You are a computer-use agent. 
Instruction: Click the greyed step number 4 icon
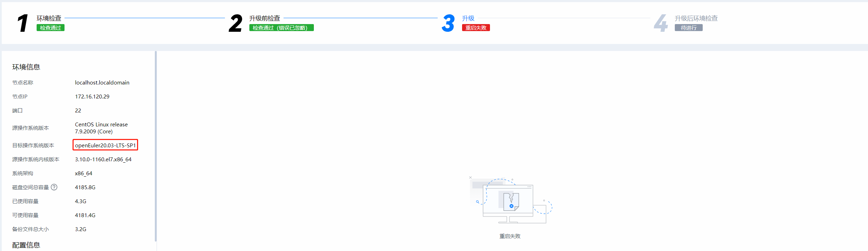coord(661,23)
